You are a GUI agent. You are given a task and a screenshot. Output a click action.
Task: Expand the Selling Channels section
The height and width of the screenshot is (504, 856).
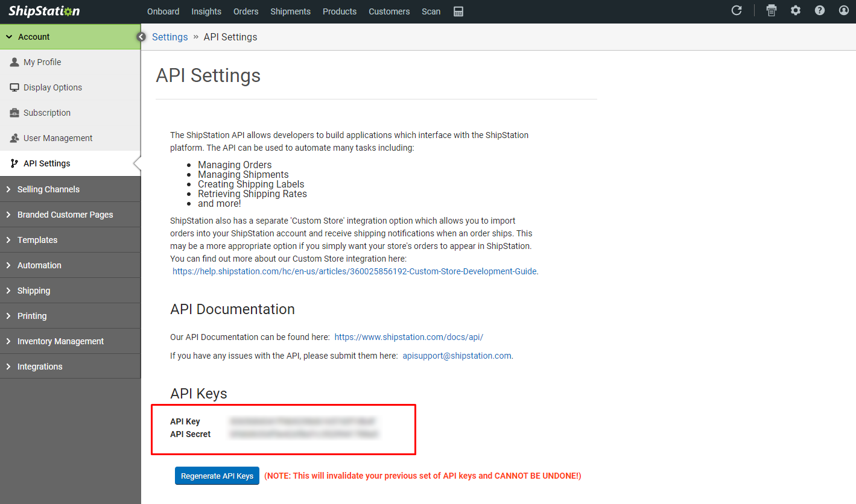tap(48, 189)
